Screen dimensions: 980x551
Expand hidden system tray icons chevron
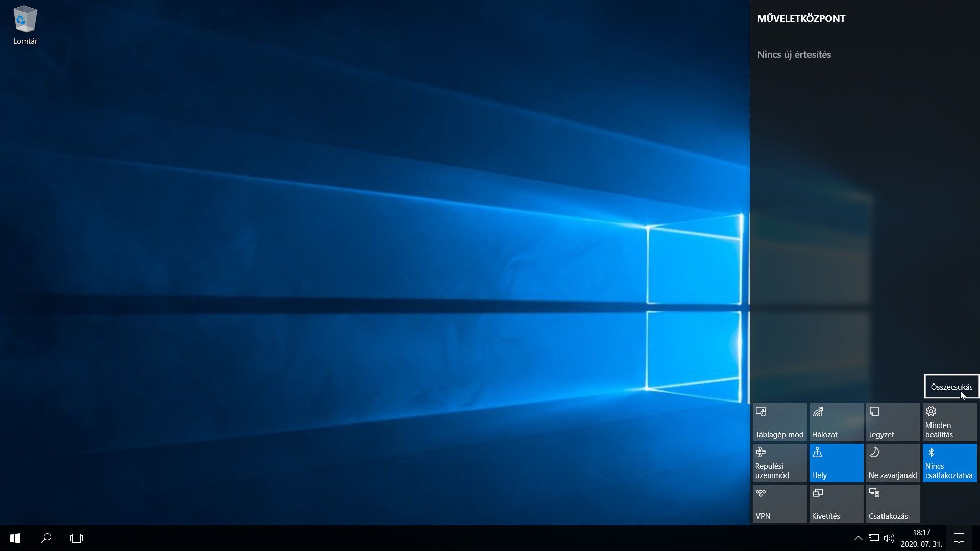[859, 538]
